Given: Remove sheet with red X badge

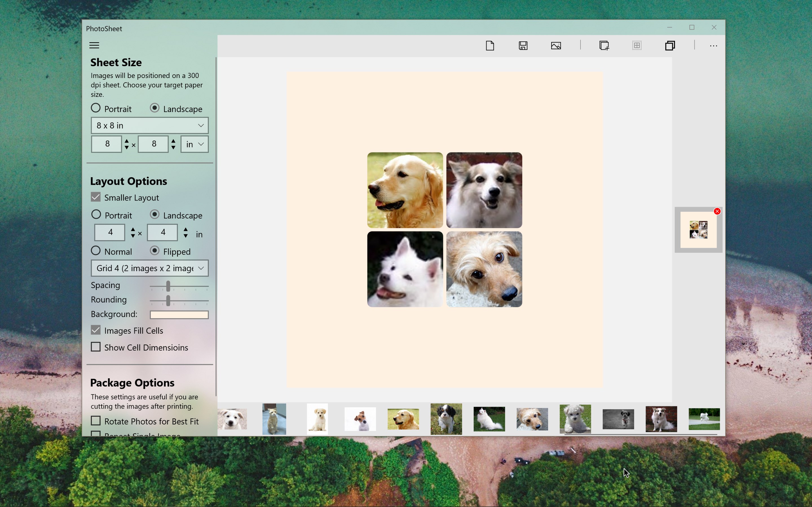Looking at the screenshot, I should (717, 211).
